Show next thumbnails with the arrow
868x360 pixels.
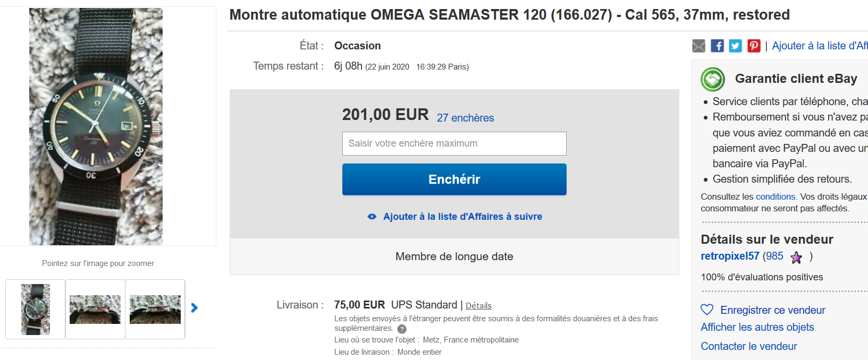[x=195, y=308]
